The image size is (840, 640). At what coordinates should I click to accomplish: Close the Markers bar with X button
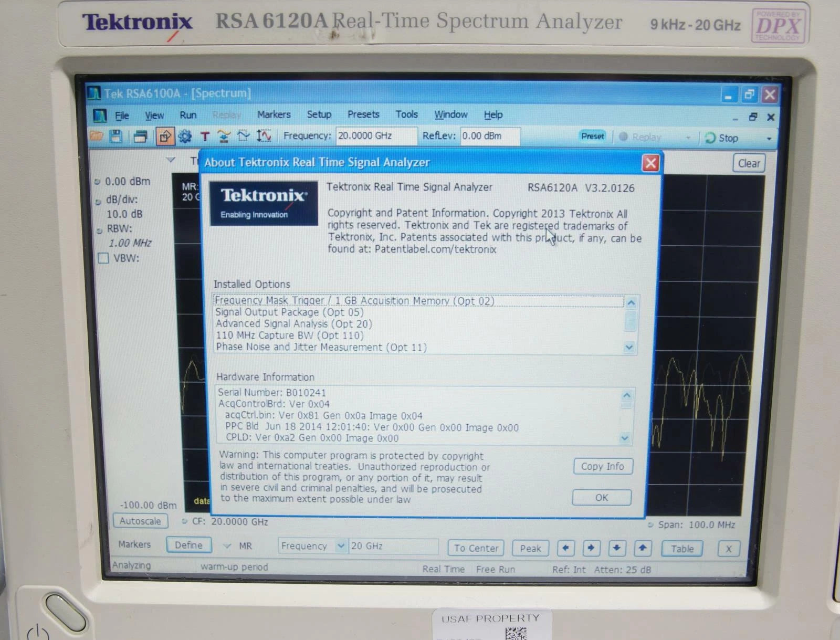click(729, 549)
